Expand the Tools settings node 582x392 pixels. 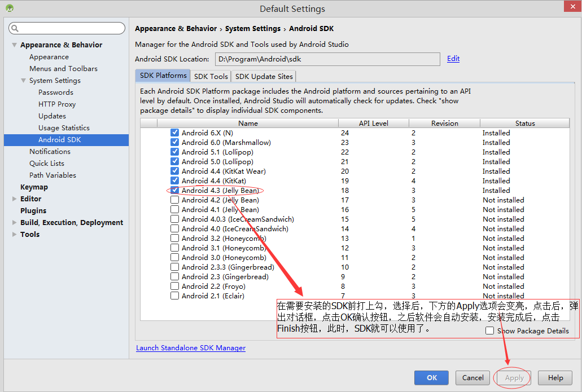15,235
